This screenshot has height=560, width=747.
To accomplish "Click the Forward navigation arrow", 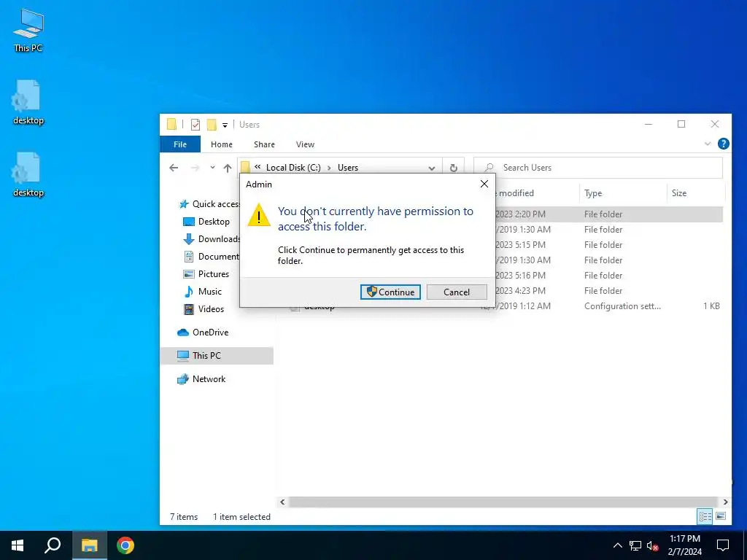I will pyautogui.click(x=195, y=168).
